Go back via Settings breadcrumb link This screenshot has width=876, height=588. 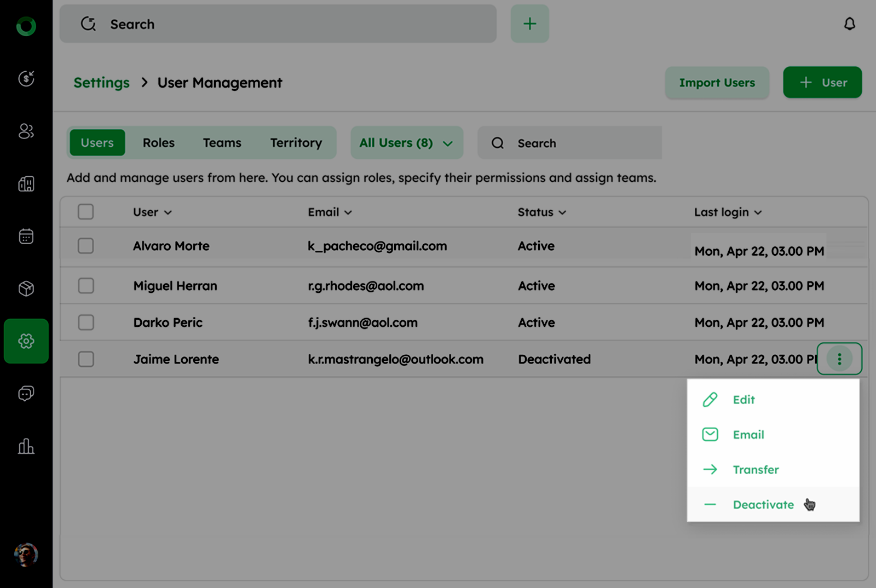[102, 83]
